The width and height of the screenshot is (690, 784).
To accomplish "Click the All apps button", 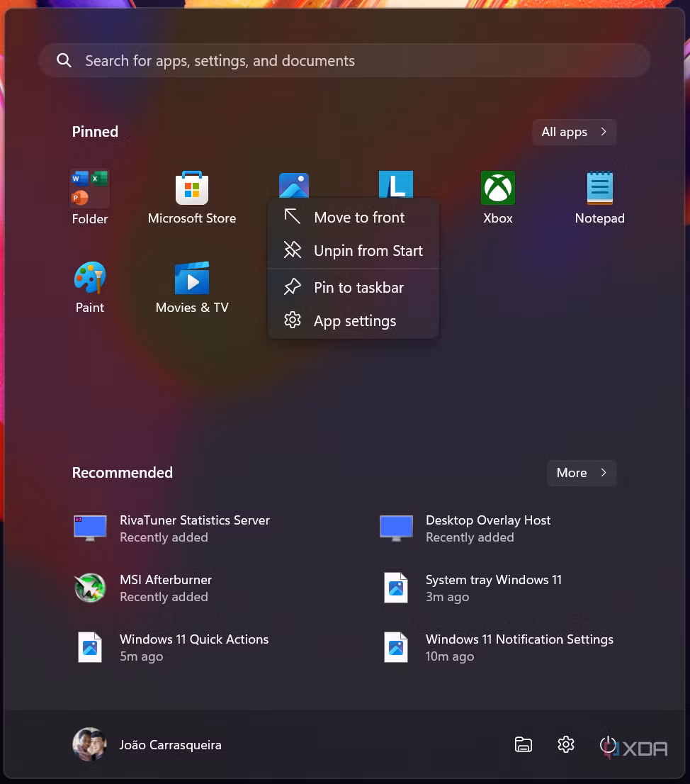I will tap(574, 132).
